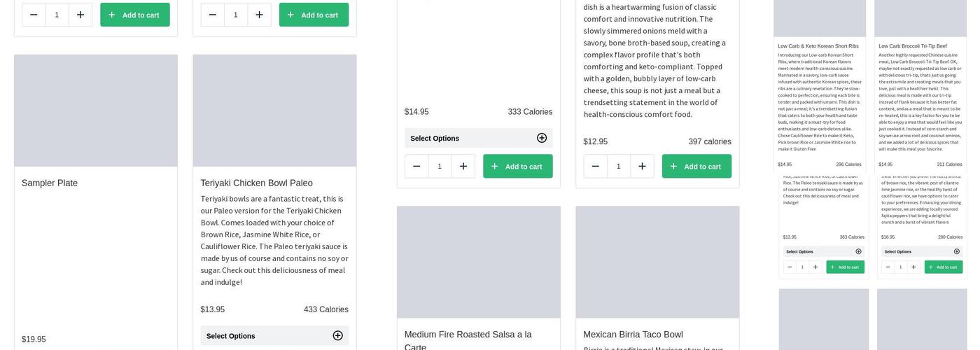Add the 333 Calories item to cart
Viewport: 980px width, 350px height.
(x=517, y=167)
